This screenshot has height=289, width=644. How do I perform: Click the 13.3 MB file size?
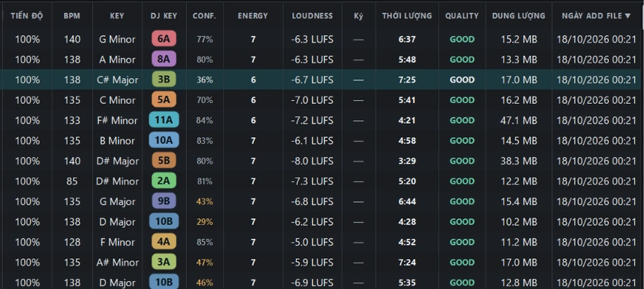click(x=519, y=59)
